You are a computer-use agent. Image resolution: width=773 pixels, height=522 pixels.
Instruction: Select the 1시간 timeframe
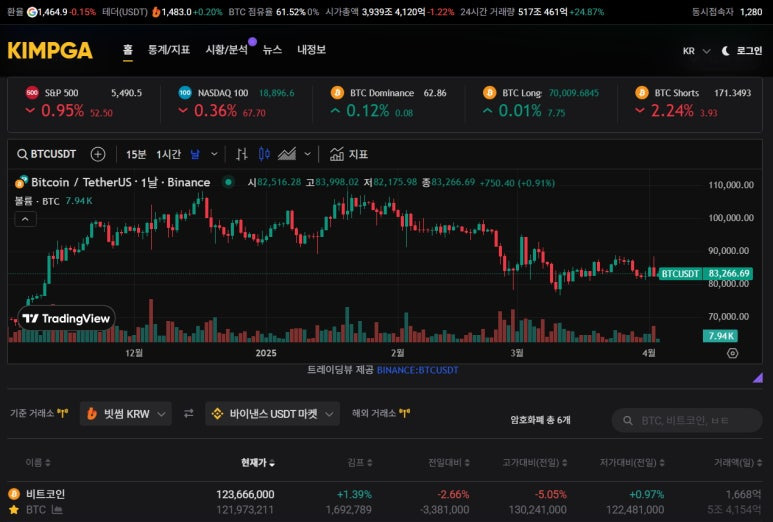(169, 155)
